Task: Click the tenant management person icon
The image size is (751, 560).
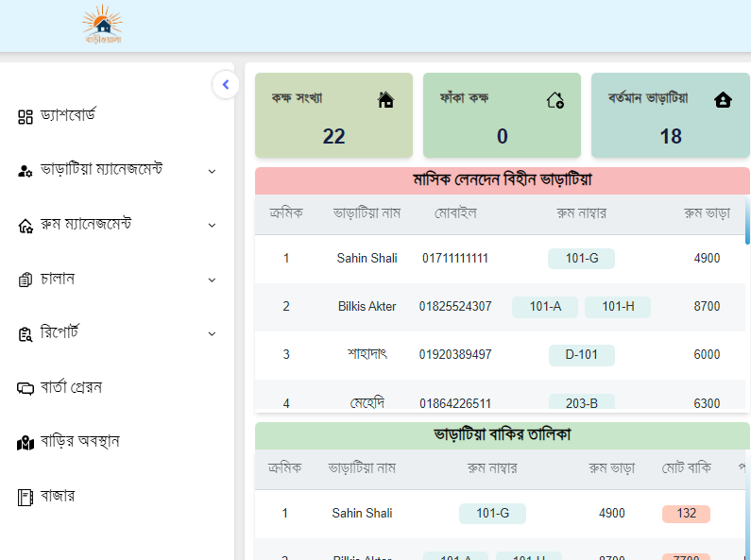Action: click(x=26, y=171)
